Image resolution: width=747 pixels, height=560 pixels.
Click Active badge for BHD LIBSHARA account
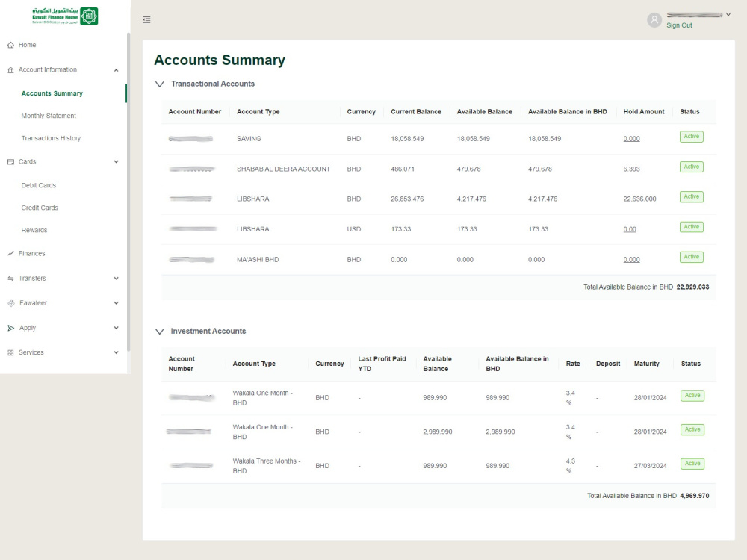691,196
